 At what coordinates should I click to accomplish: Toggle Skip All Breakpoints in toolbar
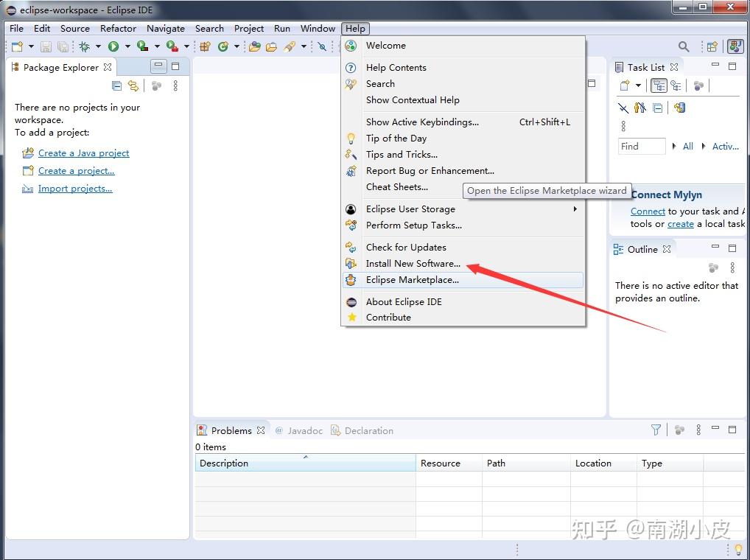[x=323, y=46]
